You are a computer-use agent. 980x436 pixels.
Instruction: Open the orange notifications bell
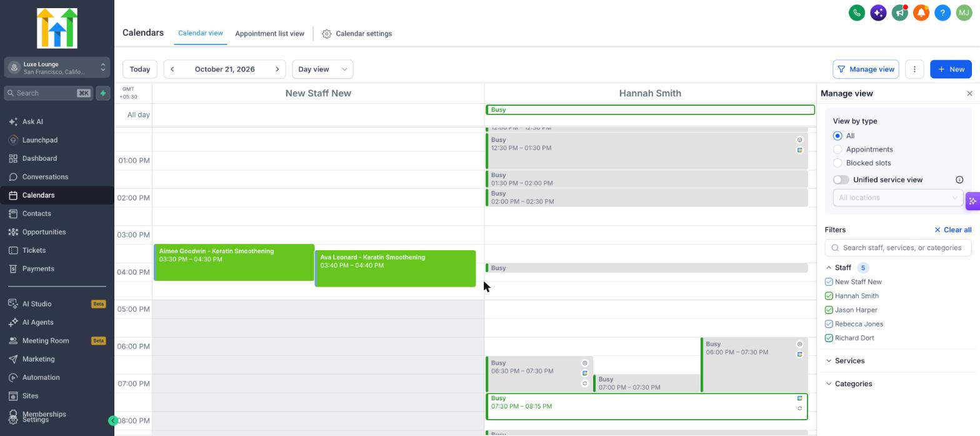(x=921, y=13)
